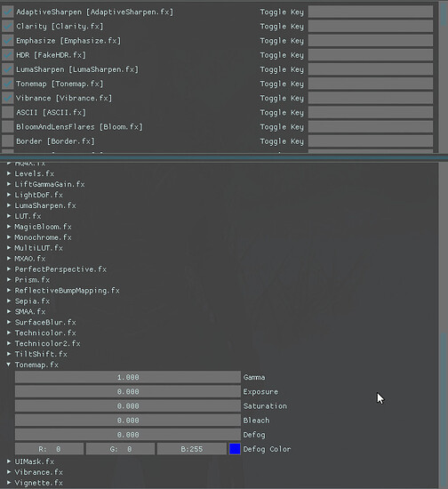Expand LumaSharpen.fx settings arrow
448x489 pixels.
pyautogui.click(x=9, y=205)
